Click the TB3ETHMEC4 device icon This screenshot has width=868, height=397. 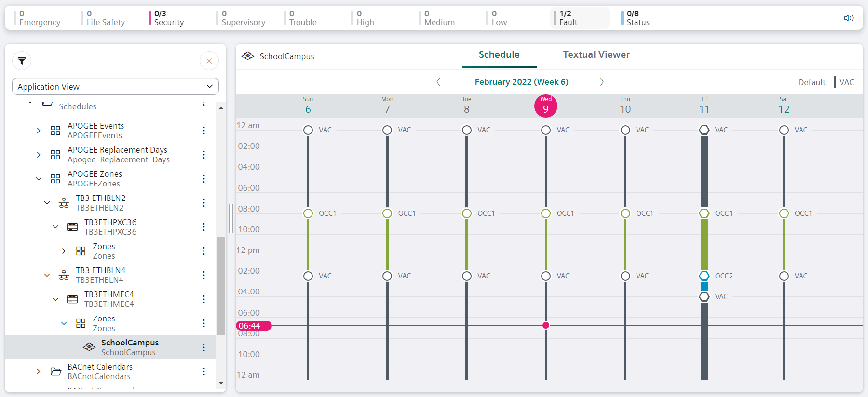pyautogui.click(x=72, y=299)
